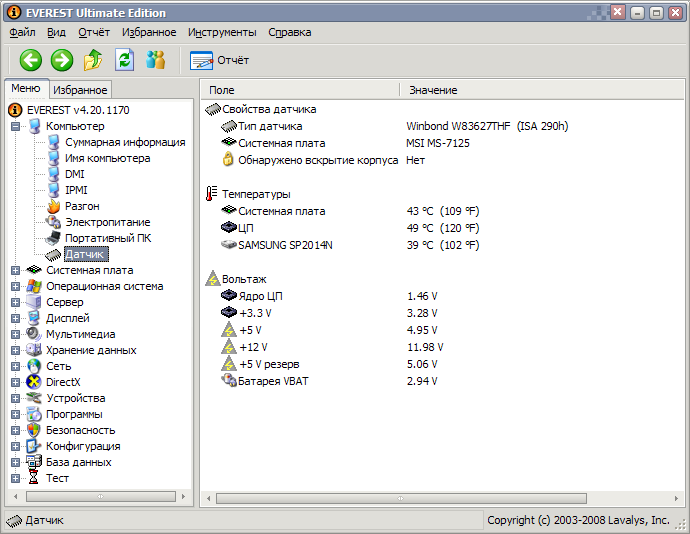
Task: Click the Отчёт report toolbar icon
Action: tap(201, 60)
